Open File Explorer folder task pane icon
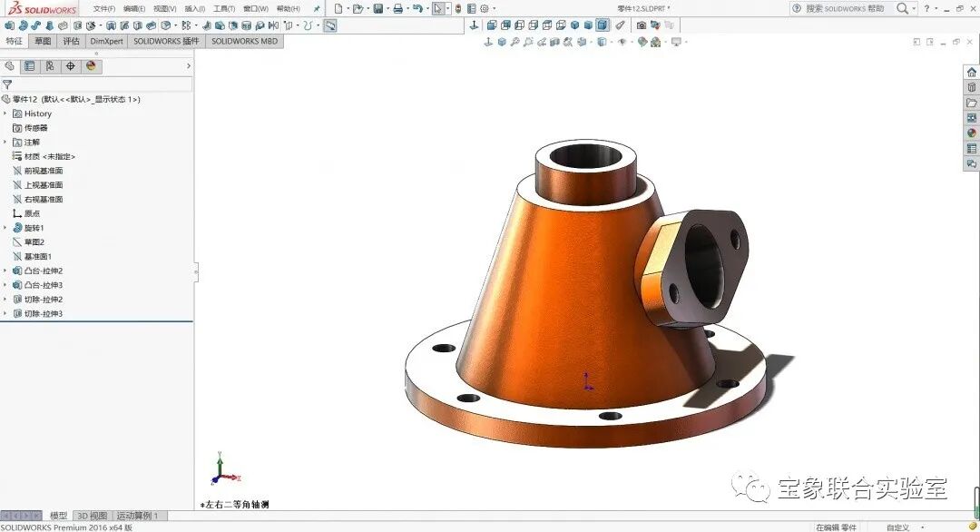 click(x=971, y=103)
